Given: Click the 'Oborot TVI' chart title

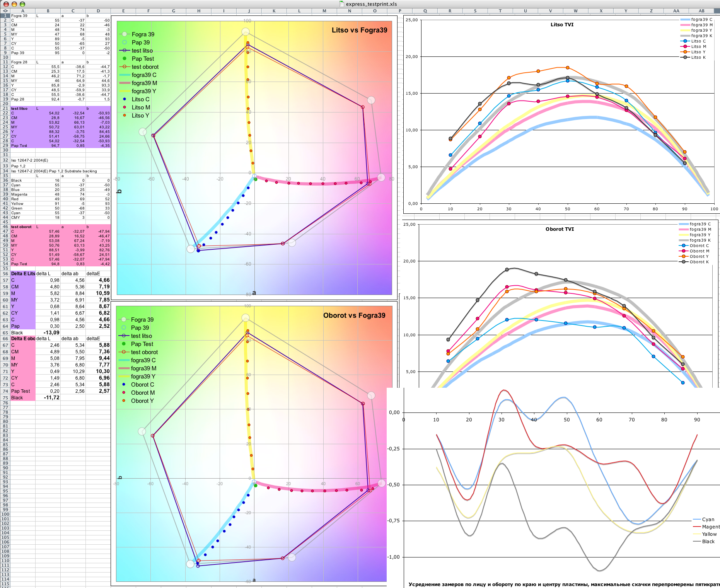Looking at the screenshot, I should tap(560, 229).
